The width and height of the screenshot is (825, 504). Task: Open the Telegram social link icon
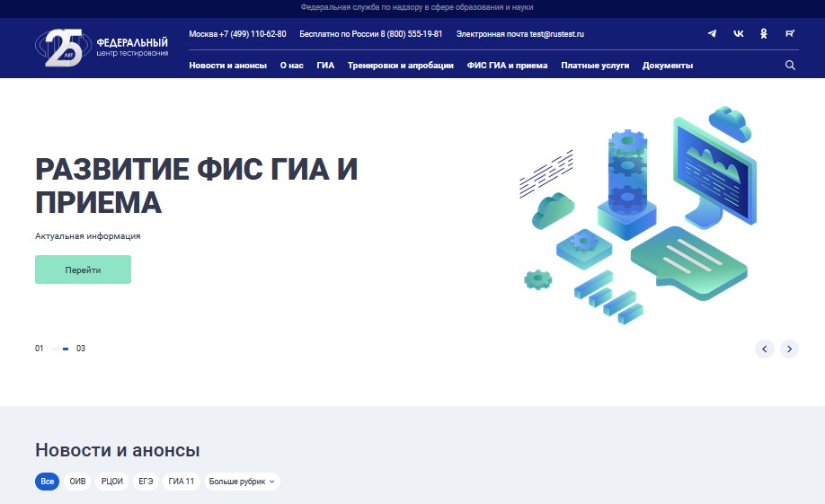[712, 33]
